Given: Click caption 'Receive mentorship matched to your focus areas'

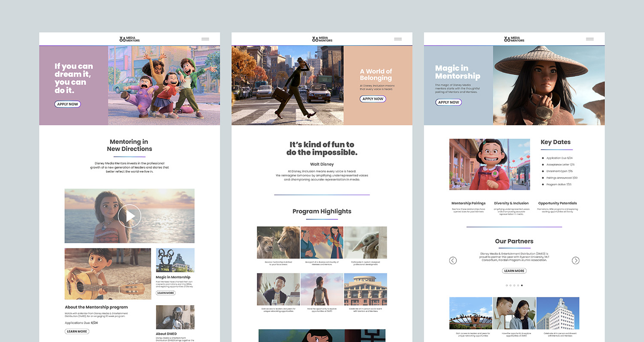Looking at the screenshot, I should [278, 263].
